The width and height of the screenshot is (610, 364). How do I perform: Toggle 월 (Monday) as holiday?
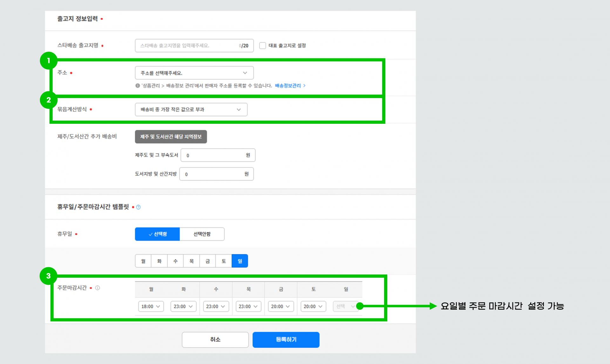[x=143, y=261]
